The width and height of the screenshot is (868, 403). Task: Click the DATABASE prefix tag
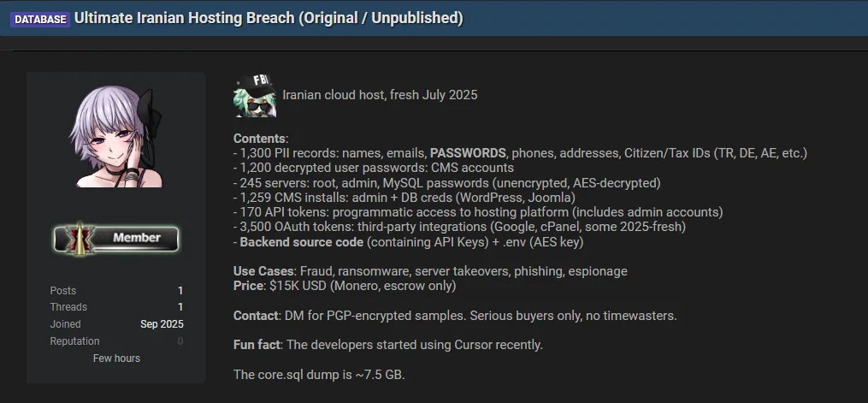click(x=39, y=19)
